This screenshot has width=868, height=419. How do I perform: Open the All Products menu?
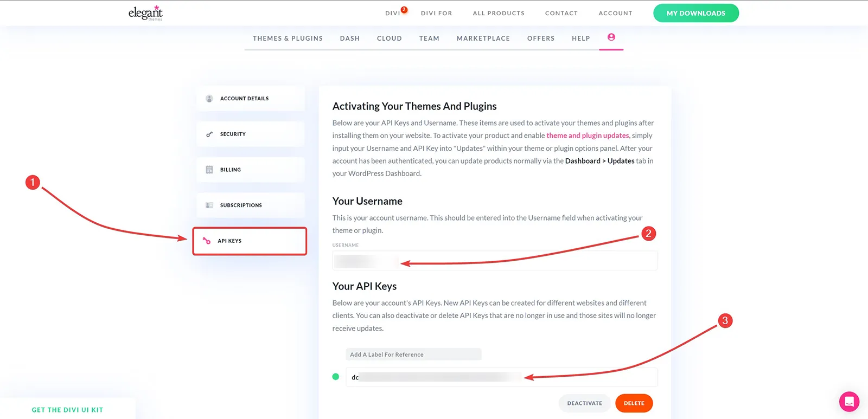(499, 13)
